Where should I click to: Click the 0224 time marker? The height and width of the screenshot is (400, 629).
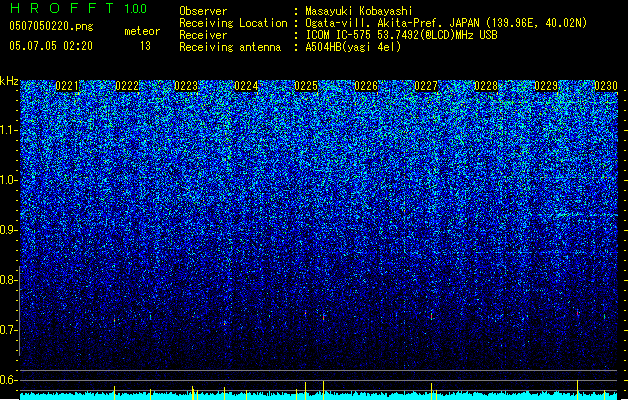[246, 86]
